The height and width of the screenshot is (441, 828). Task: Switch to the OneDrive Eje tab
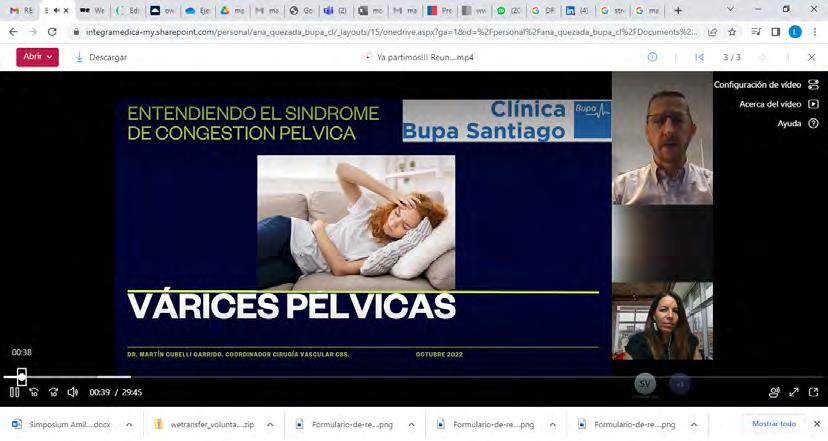point(197,11)
